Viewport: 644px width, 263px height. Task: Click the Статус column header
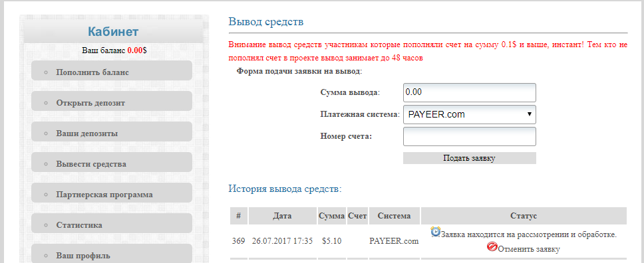[524, 216]
